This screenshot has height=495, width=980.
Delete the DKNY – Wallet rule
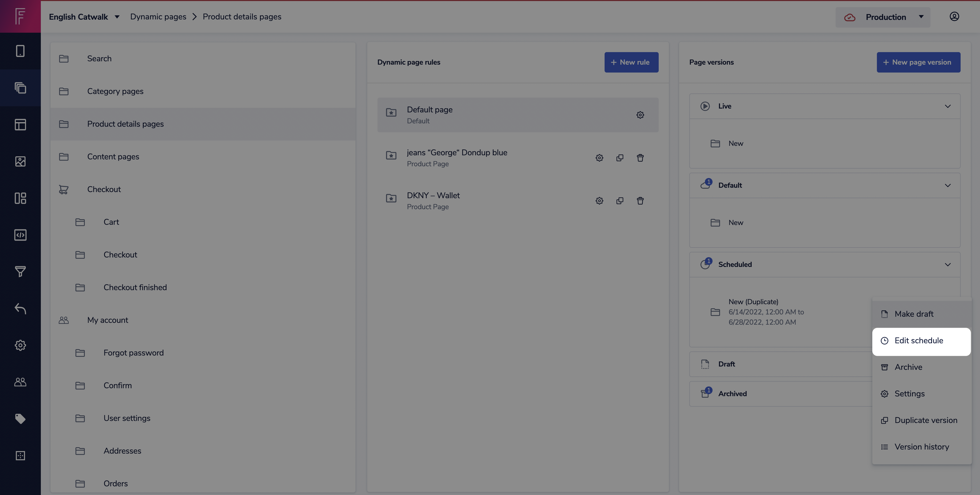(x=640, y=201)
